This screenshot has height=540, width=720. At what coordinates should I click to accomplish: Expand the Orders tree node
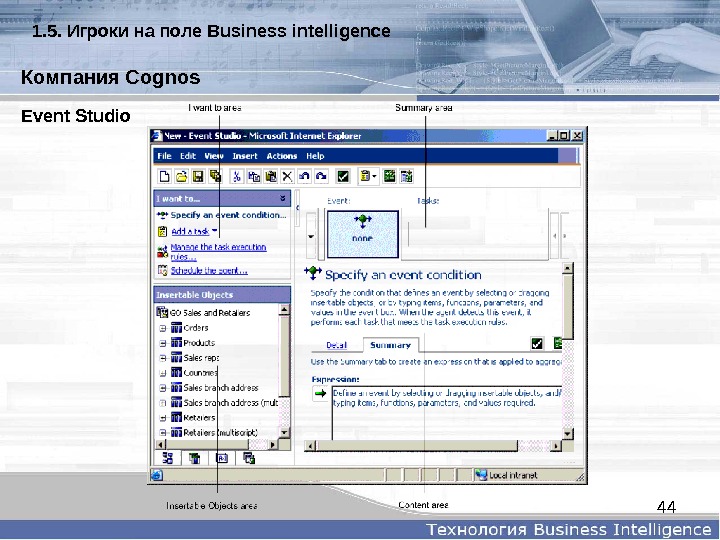pos(163,328)
